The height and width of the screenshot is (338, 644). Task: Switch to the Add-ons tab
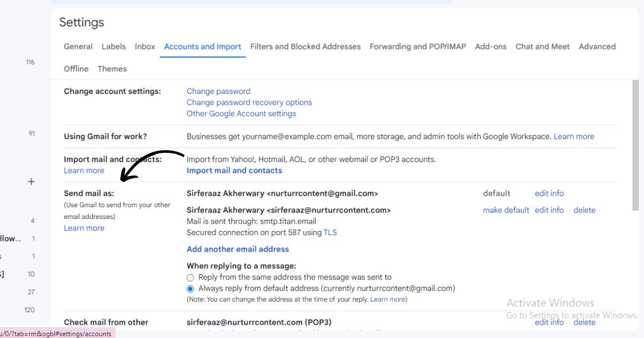click(491, 47)
